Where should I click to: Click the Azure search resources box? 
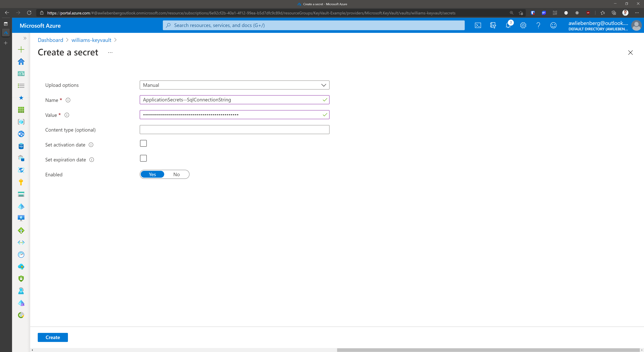pyautogui.click(x=313, y=25)
